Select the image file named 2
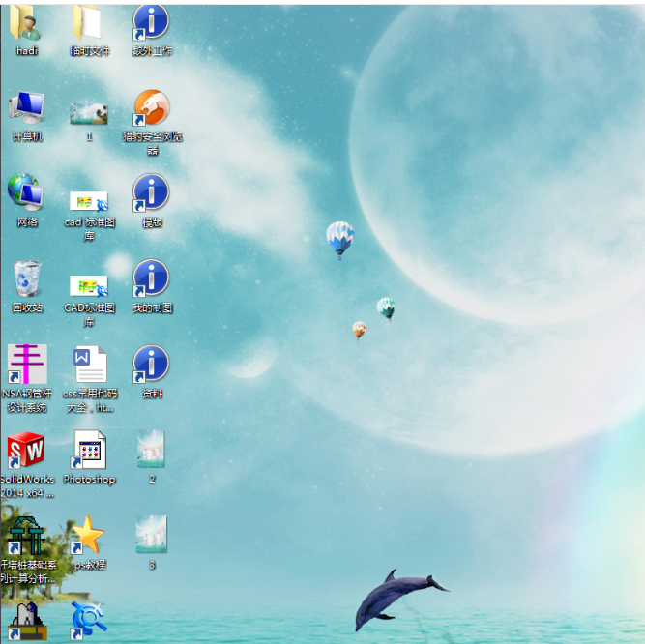Screen dimensions: 645x644 151,448
